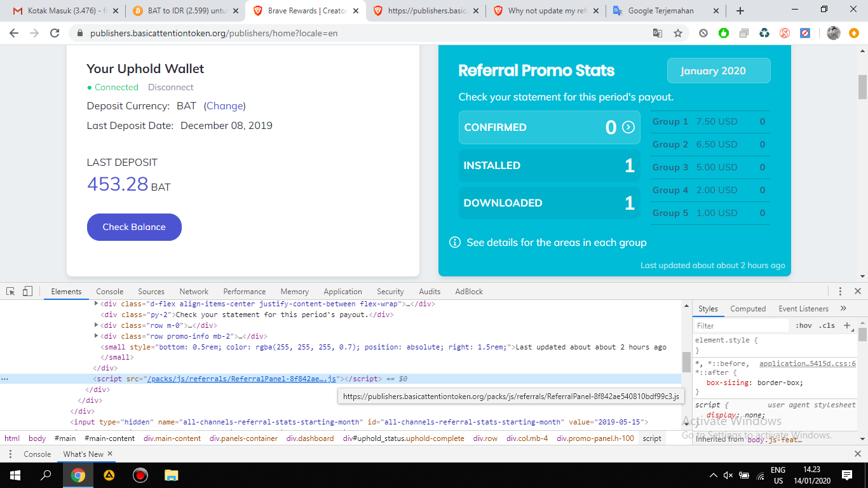The width and height of the screenshot is (868, 488).
Task: Toggle the .cls class editor
Action: [x=827, y=325]
